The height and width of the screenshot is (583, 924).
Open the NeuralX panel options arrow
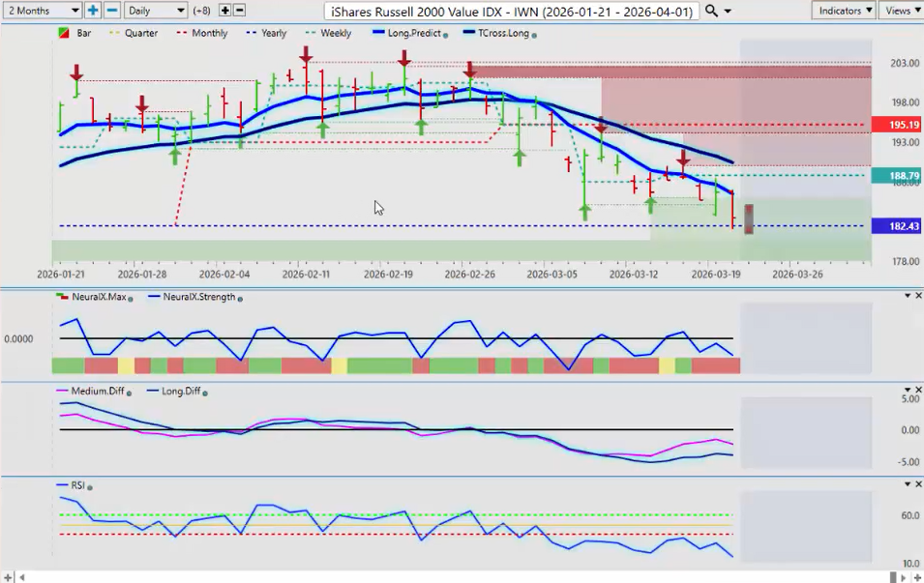point(908,296)
